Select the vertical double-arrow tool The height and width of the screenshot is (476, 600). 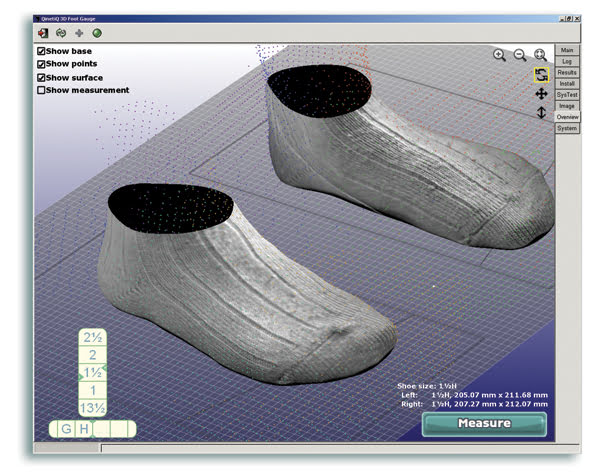541,112
